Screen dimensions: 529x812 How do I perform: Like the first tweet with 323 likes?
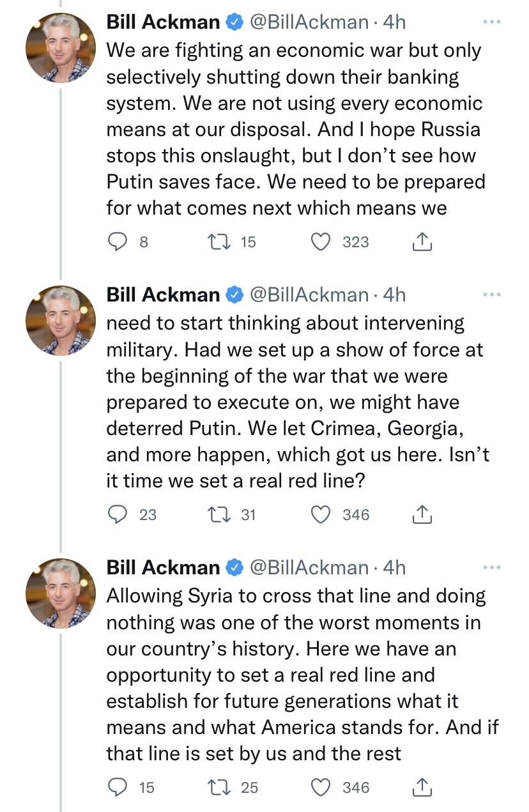(x=320, y=241)
